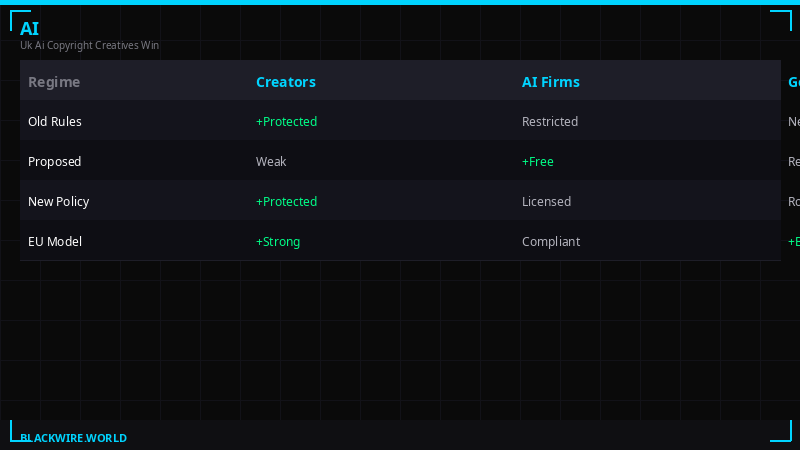The height and width of the screenshot is (450, 800).
Task: Click the 'EU Model' row label
Action: [55, 241]
